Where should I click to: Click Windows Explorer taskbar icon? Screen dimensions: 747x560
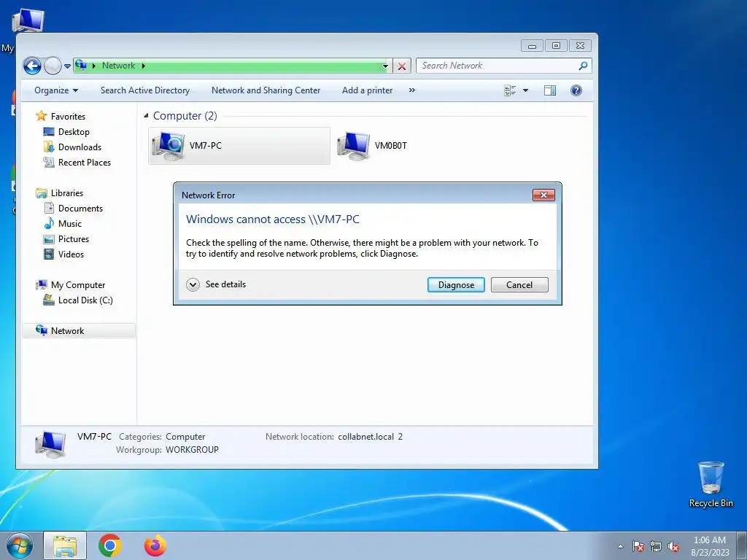click(65, 545)
